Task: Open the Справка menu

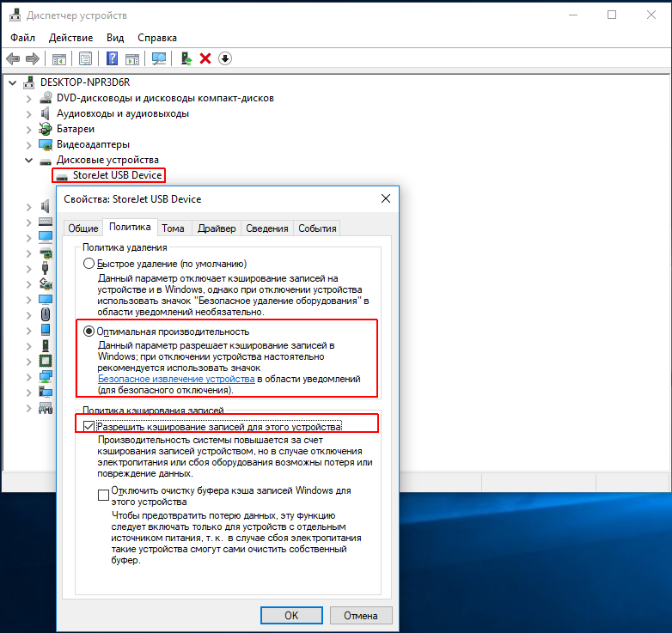Action: (157, 38)
